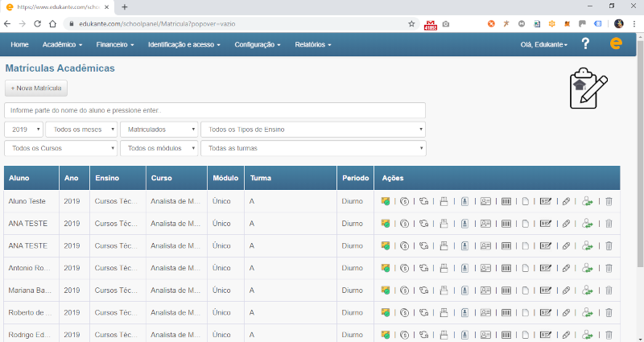The width and height of the screenshot is (644, 342).
Task: Open the Financeiro menu
Action: [x=115, y=44]
